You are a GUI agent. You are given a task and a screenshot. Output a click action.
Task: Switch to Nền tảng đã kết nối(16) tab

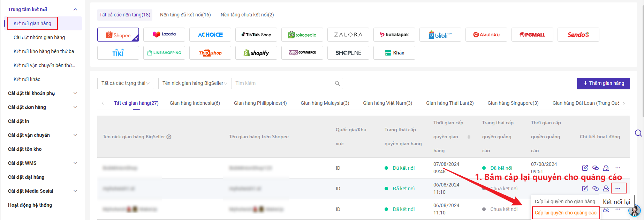(185, 15)
